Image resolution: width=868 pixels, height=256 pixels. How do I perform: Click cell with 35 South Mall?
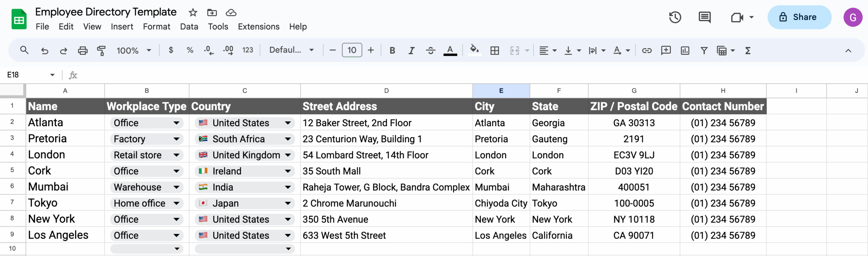(x=387, y=171)
